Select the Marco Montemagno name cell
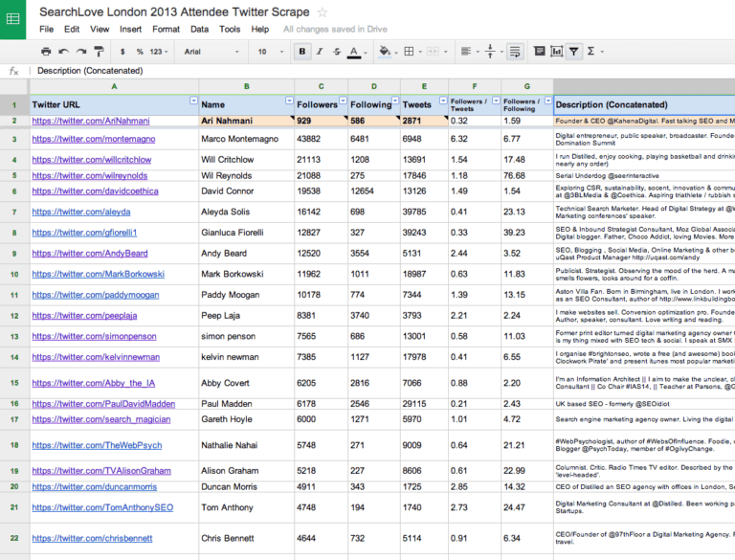Screen dimensions: 735x560 pos(247,139)
